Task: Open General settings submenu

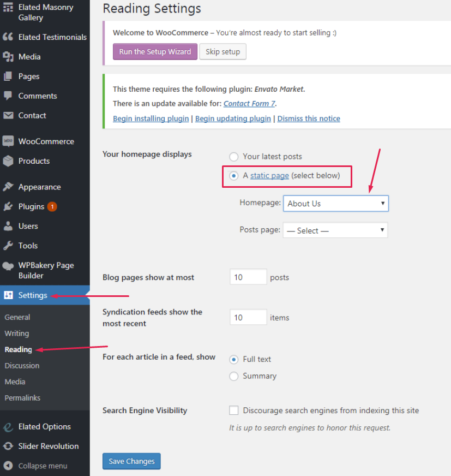Action: (x=17, y=317)
